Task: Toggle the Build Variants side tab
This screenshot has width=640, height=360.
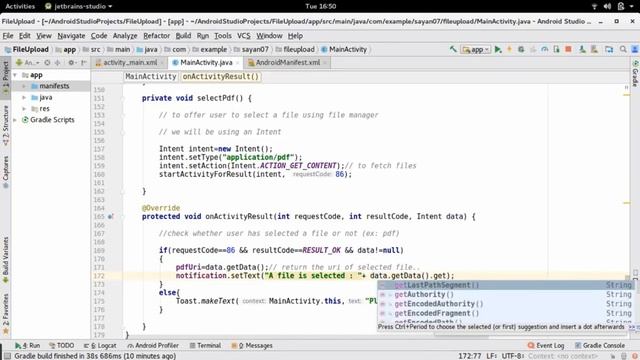Action: 5,260
